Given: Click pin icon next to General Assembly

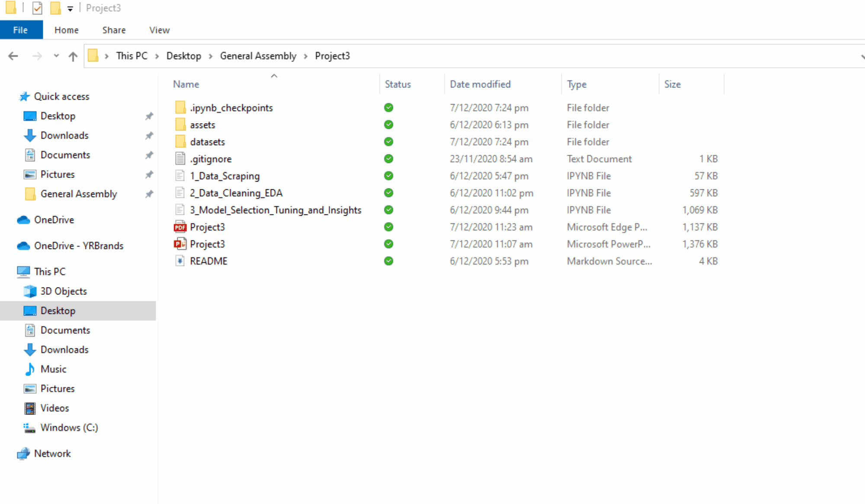Looking at the screenshot, I should [x=149, y=194].
